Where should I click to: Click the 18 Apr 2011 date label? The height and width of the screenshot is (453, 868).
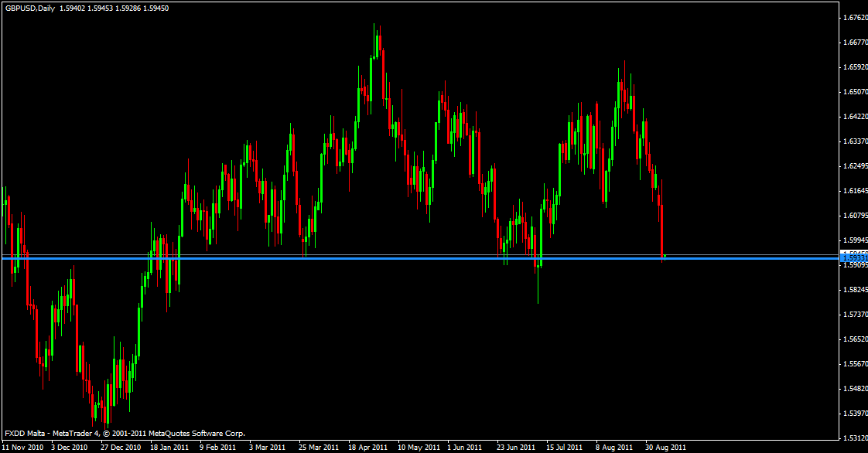[x=367, y=447]
